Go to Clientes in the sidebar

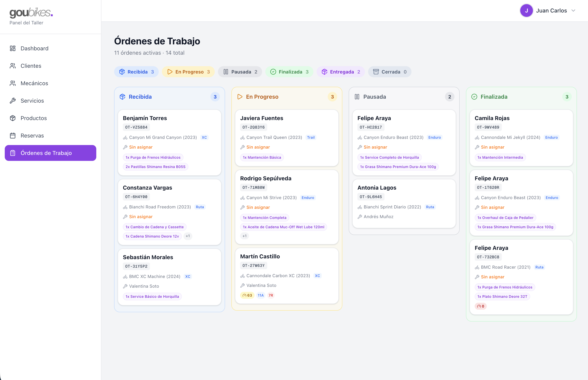pos(31,66)
